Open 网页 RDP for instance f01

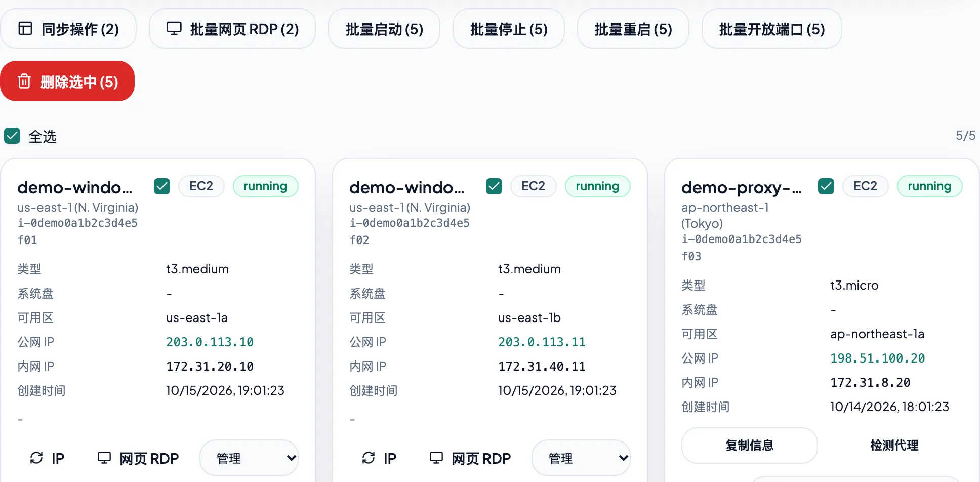click(138, 458)
